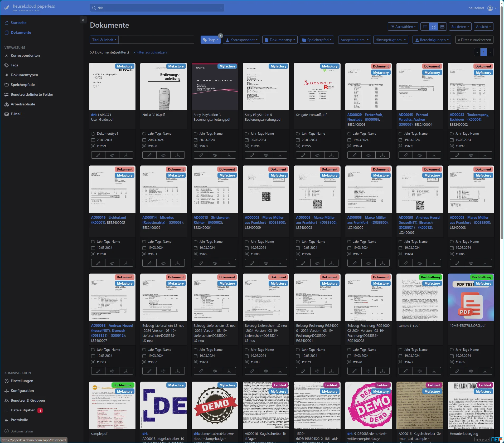Go to next page arrow
This screenshot has width=504, height=443.
click(x=490, y=52)
